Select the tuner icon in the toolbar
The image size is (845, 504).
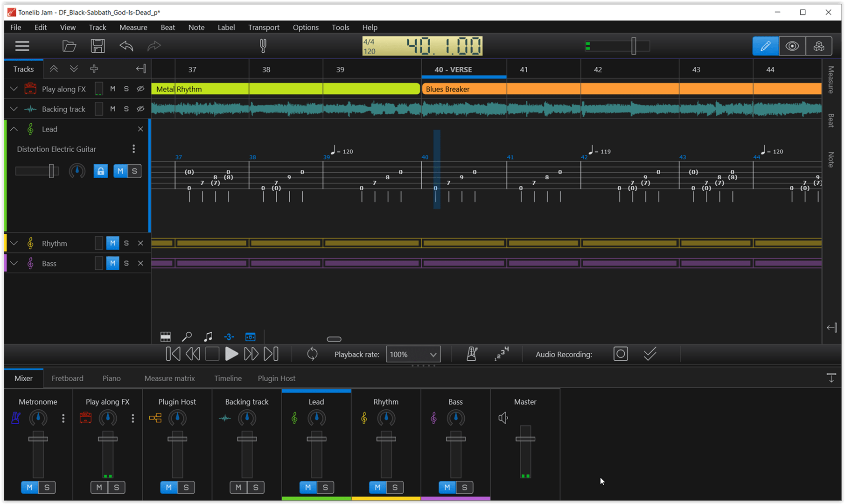point(262,46)
